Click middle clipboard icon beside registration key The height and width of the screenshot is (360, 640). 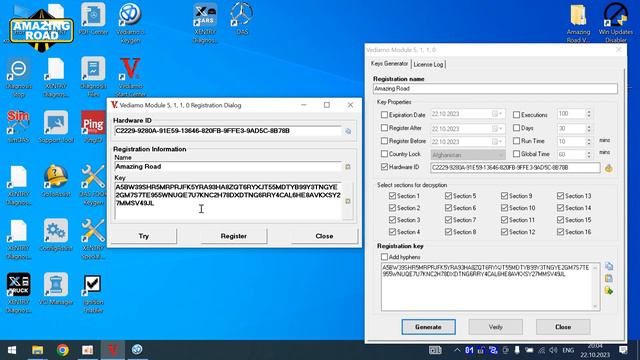[609, 279]
